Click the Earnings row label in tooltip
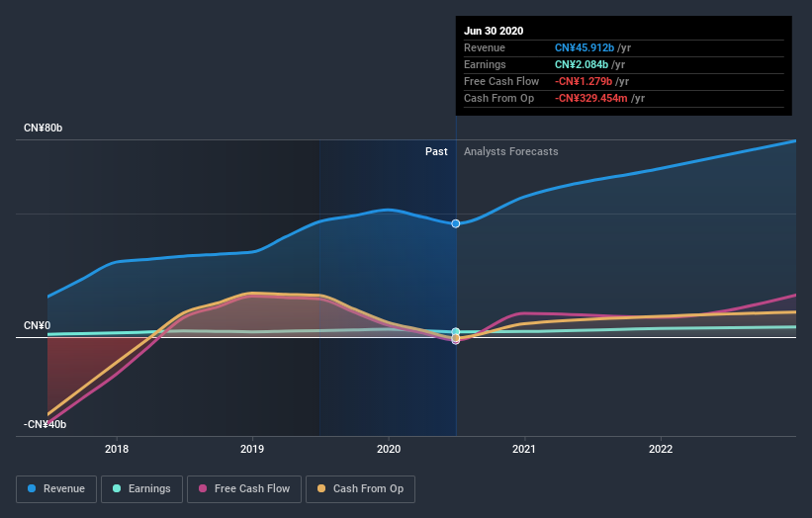812x518 pixels. [485, 64]
